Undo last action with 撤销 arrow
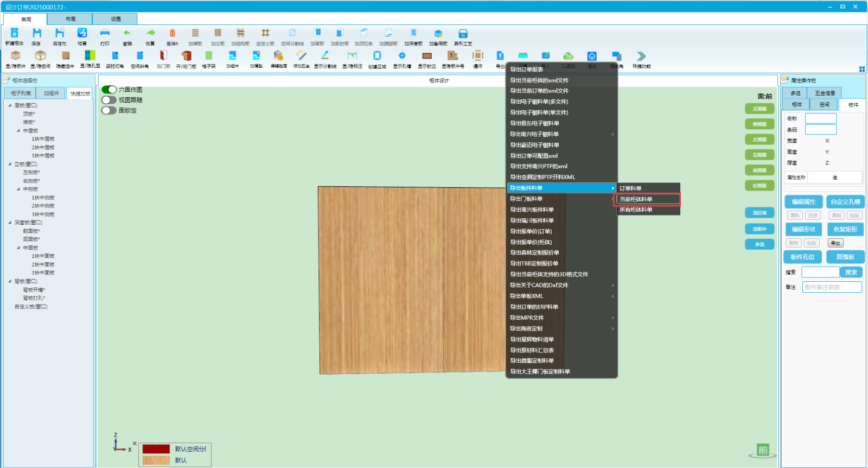Viewport: 868px width, 468px height. pyautogui.click(x=127, y=34)
